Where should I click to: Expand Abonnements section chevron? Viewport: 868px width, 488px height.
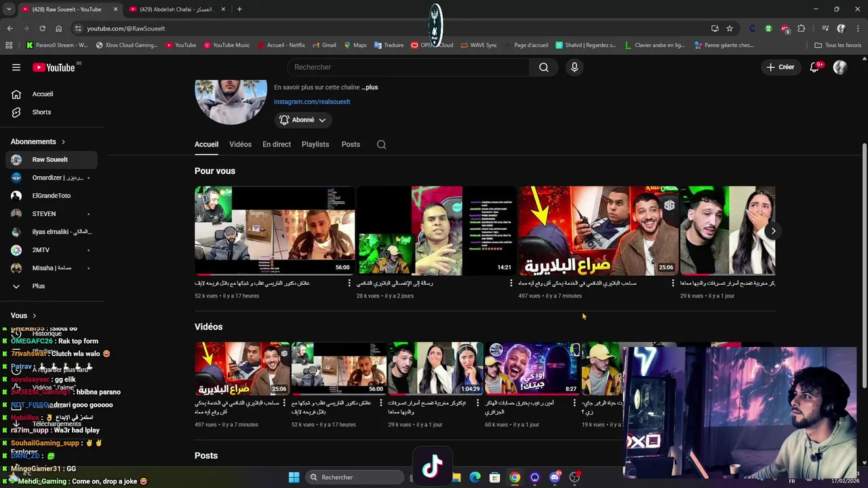click(x=63, y=142)
